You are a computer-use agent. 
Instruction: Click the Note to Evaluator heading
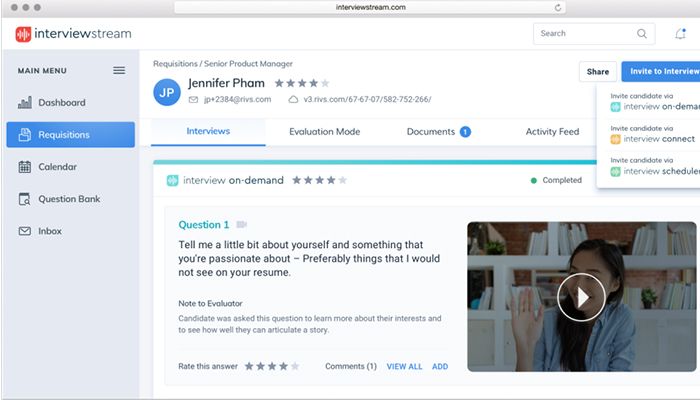[210, 304]
